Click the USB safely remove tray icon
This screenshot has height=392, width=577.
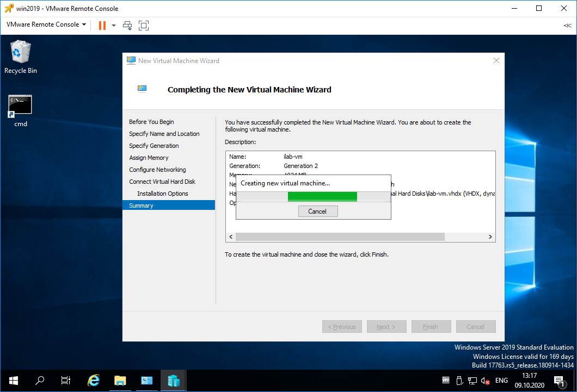(459, 381)
